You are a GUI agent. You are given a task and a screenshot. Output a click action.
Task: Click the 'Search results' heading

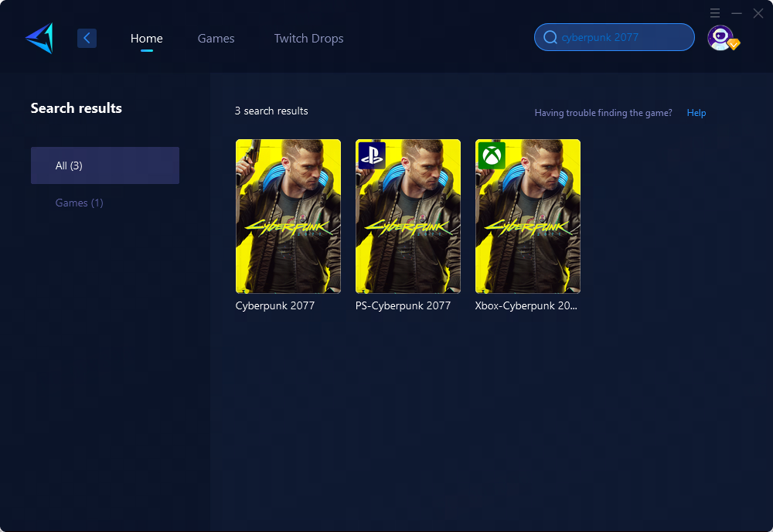click(x=77, y=108)
